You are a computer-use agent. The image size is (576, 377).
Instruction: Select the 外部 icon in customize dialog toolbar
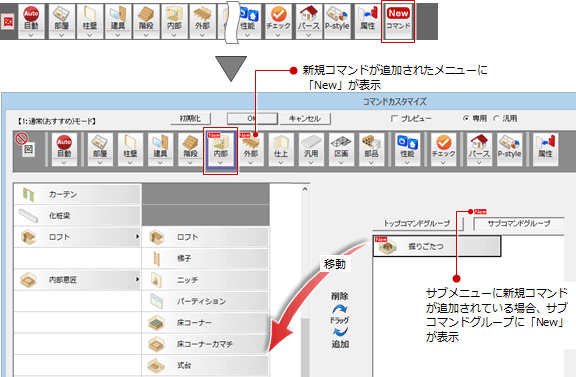point(251,150)
